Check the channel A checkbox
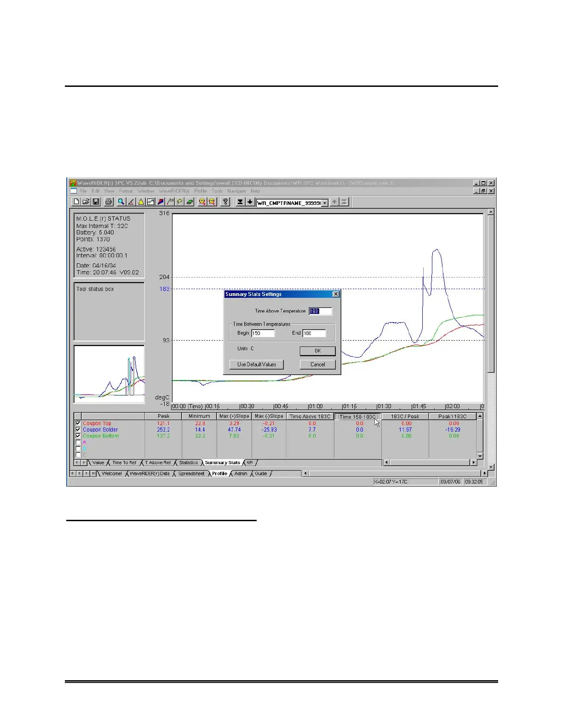The width and height of the screenshot is (563, 728). coord(78,442)
